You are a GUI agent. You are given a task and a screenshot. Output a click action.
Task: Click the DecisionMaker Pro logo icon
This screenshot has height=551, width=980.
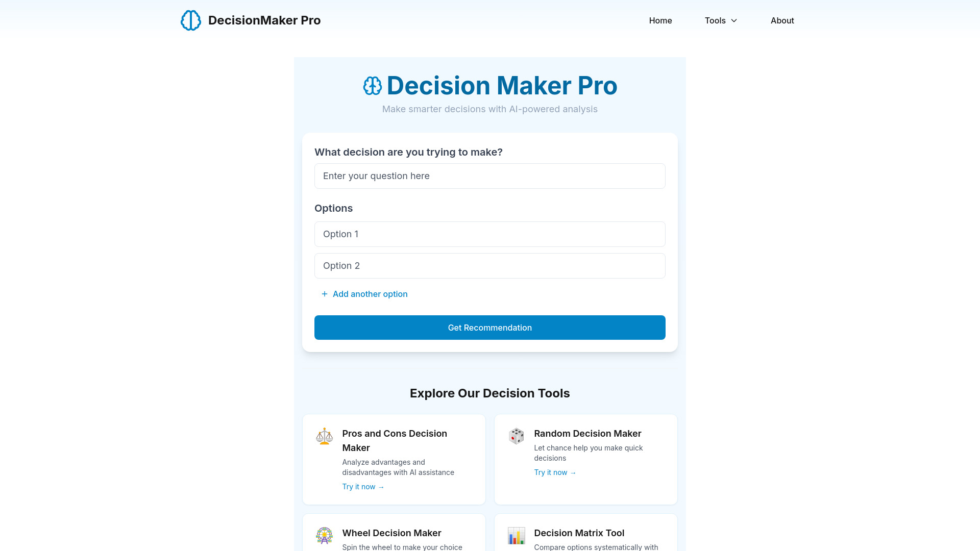click(190, 20)
